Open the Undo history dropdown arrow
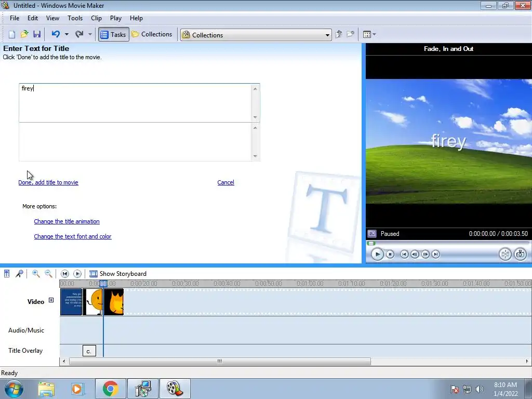Image resolution: width=532 pixels, height=399 pixels. tap(66, 34)
